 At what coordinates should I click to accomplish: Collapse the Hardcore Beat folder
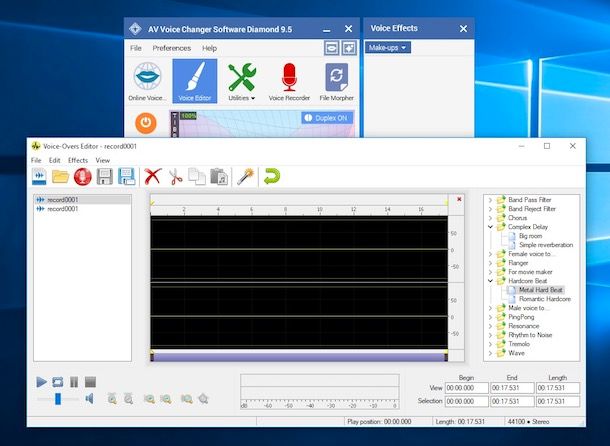pyautogui.click(x=490, y=281)
